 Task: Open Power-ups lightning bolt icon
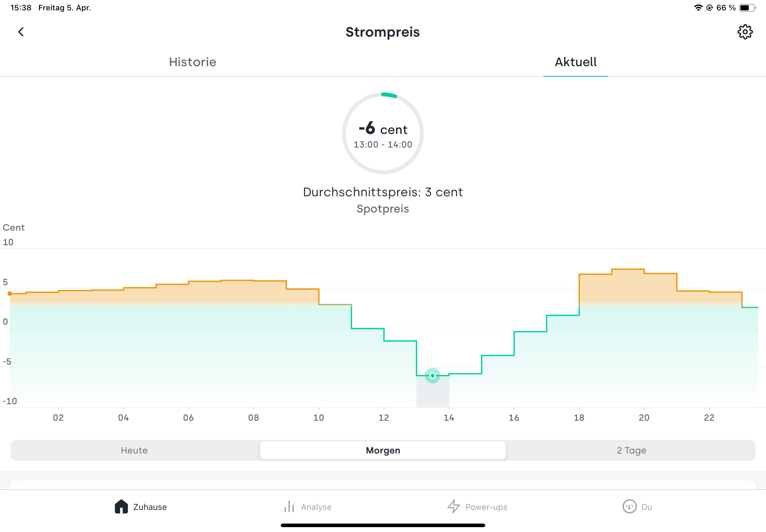pyautogui.click(x=453, y=507)
